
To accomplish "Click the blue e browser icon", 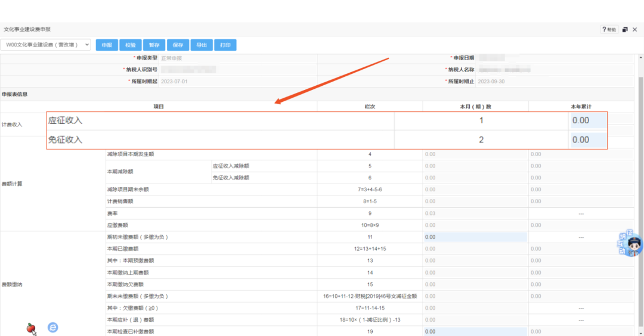I will [52, 328].
